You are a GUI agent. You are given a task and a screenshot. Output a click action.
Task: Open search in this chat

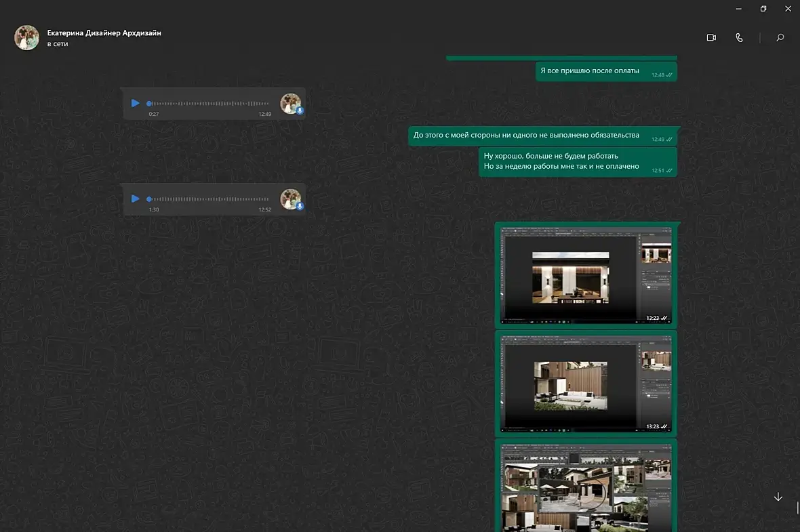(x=780, y=38)
